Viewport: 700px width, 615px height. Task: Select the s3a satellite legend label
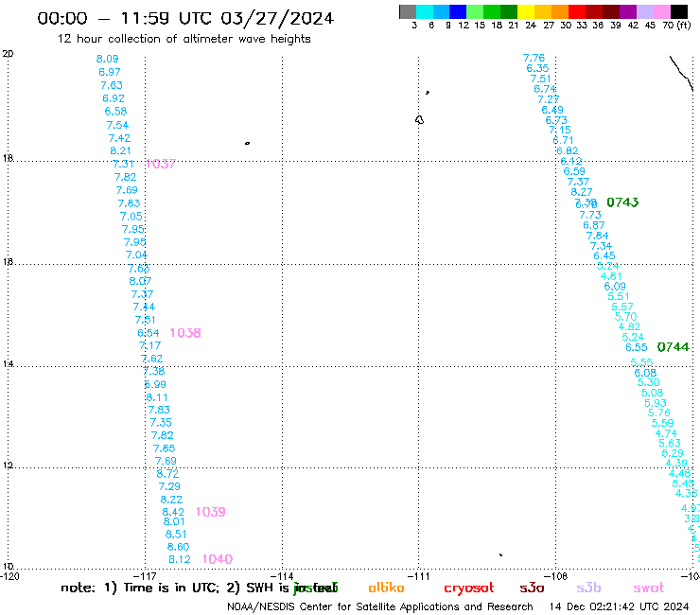tap(532, 588)
